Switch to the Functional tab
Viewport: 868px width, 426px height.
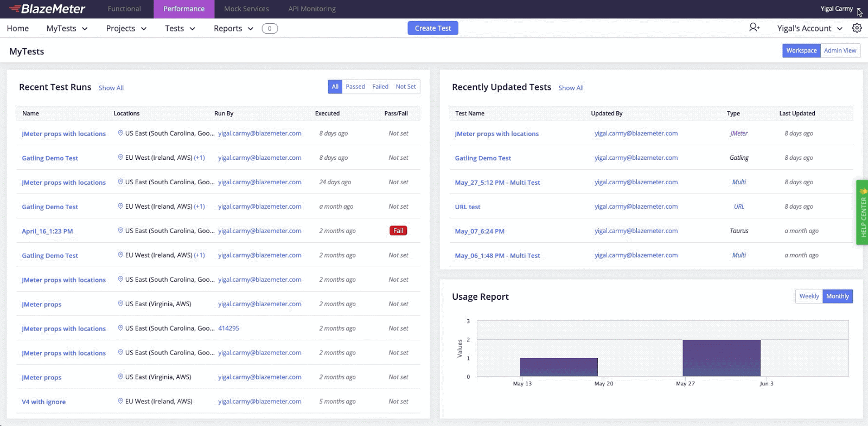coord(124,9)
